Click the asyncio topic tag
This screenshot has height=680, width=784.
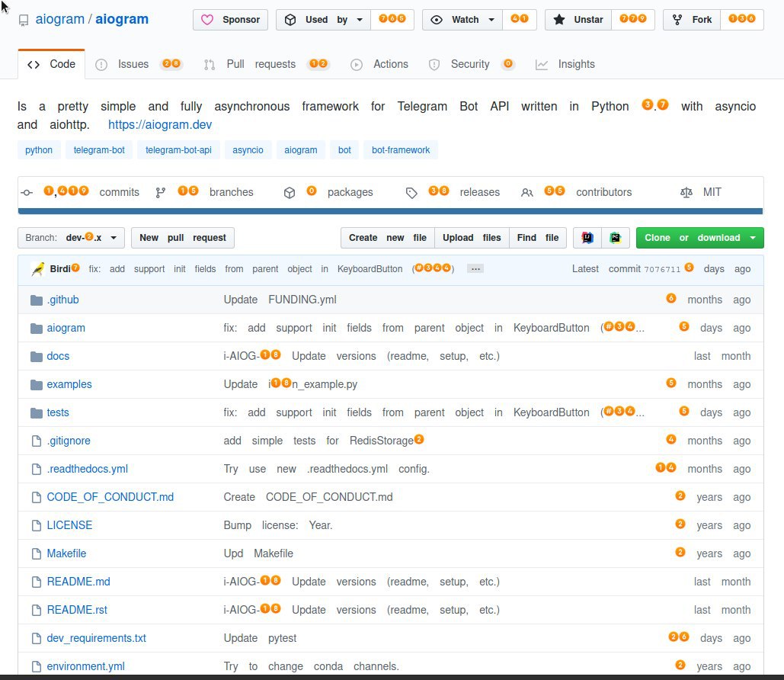248,149
